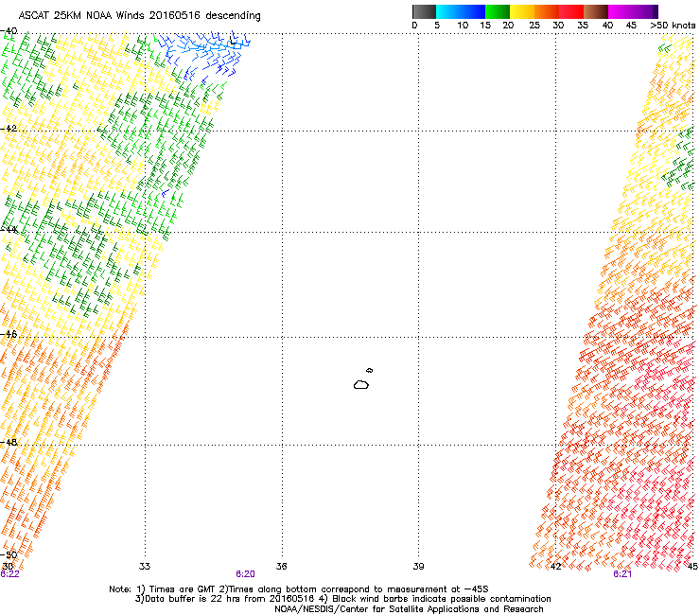Click the legend tick label '25'
This screenshot has height=615, width=700.
point(534,26)
